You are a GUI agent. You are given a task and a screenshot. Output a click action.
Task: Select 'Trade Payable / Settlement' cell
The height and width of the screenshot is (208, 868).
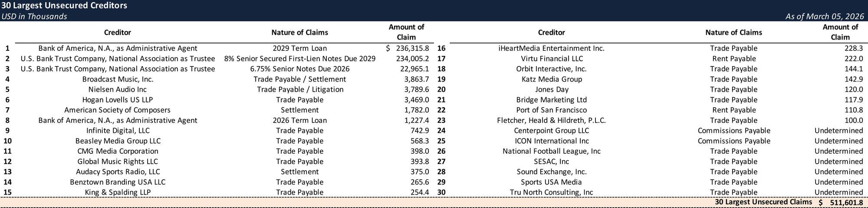tap(300, 79)
